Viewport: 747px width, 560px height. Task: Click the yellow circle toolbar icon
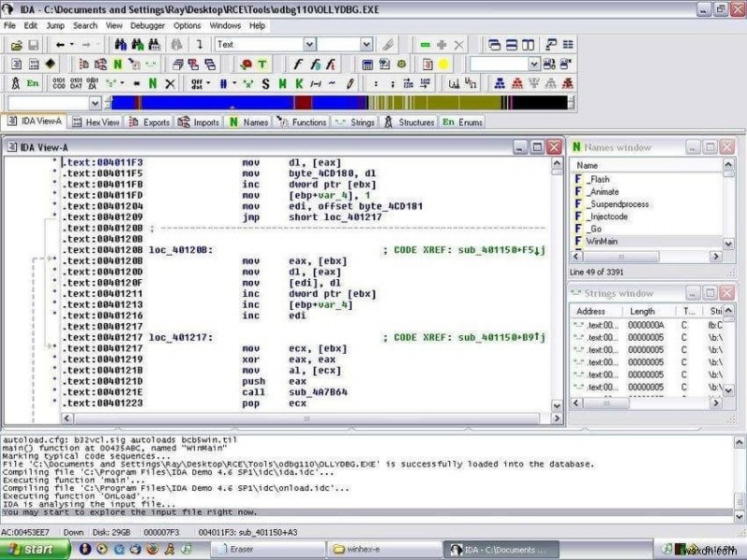444,63
